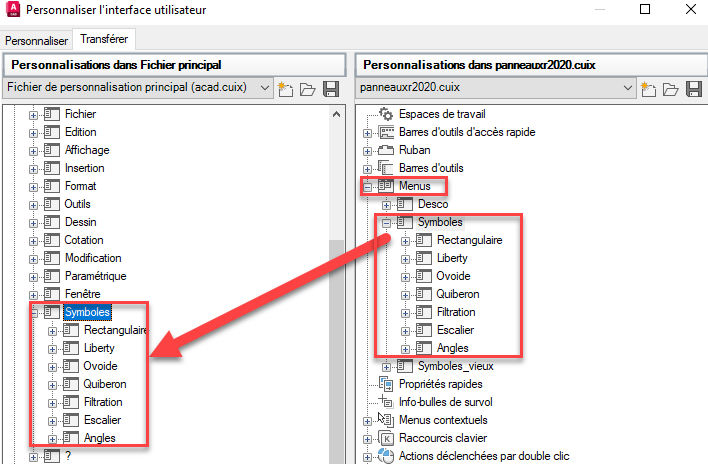Expand the Edition menu node
Screen dimensions: 708x464
(33, 133)
